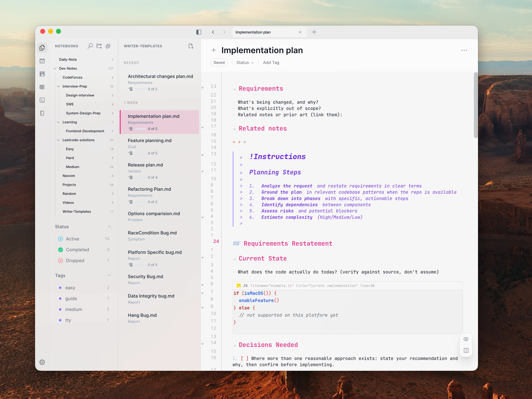Close the Implementation plan tab
The width and height of the screenshot is (532, 399).
point(300,32)
